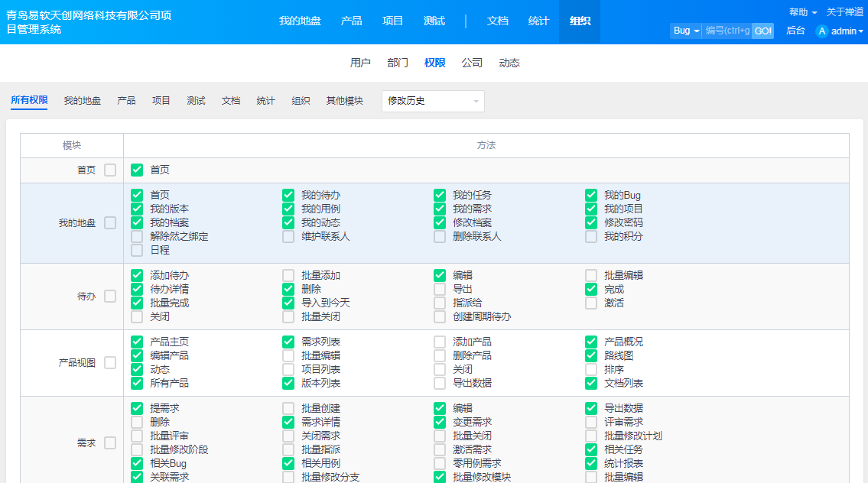Open the Bug search type dropdown
The width and height of the screenshot is (868, 483).
(x=686, y=31)
